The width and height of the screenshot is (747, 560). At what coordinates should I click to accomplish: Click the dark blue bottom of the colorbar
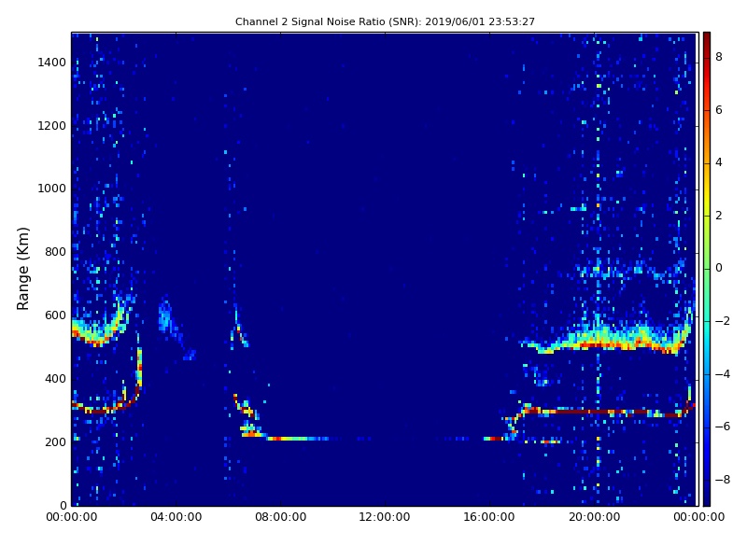[x=707, y=497]
